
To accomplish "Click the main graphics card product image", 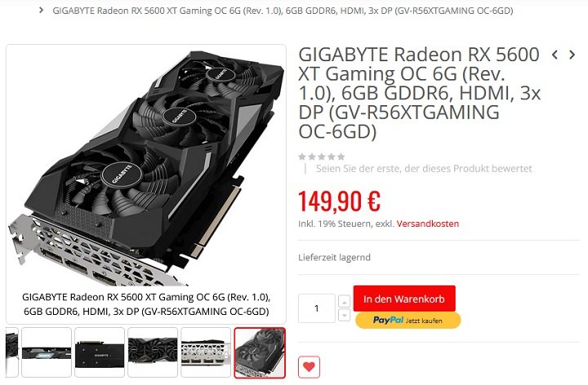I will coord(146,166).
